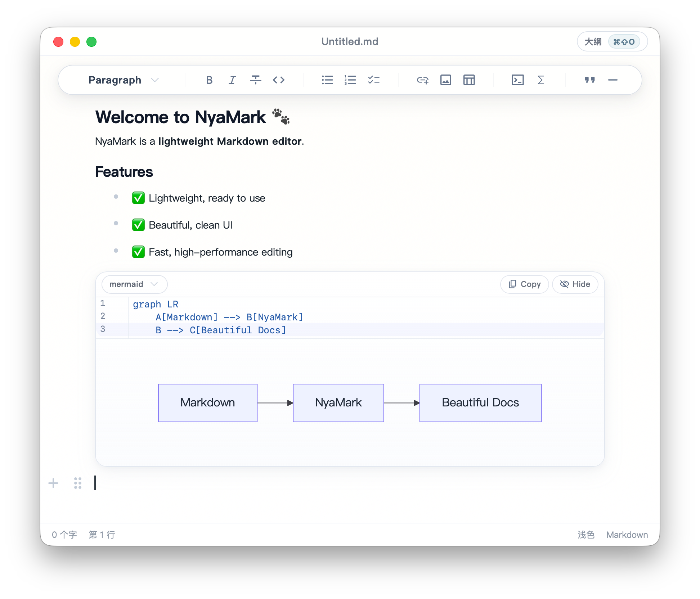Click the 'Features' heading
Image resolution: width=700 pixels, height=599 pixels.
pos(124,172)
